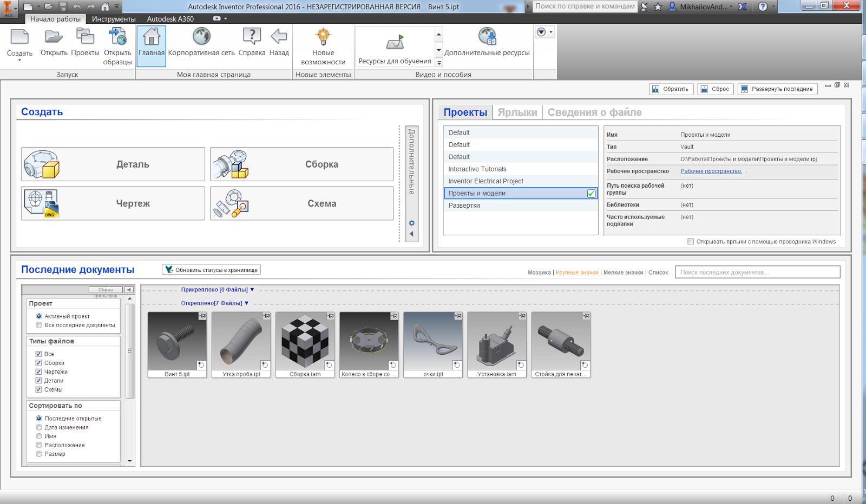Open the Сведения о файле tab
Viewport: 866px width, 504px height.
click(x=594, y=112)
